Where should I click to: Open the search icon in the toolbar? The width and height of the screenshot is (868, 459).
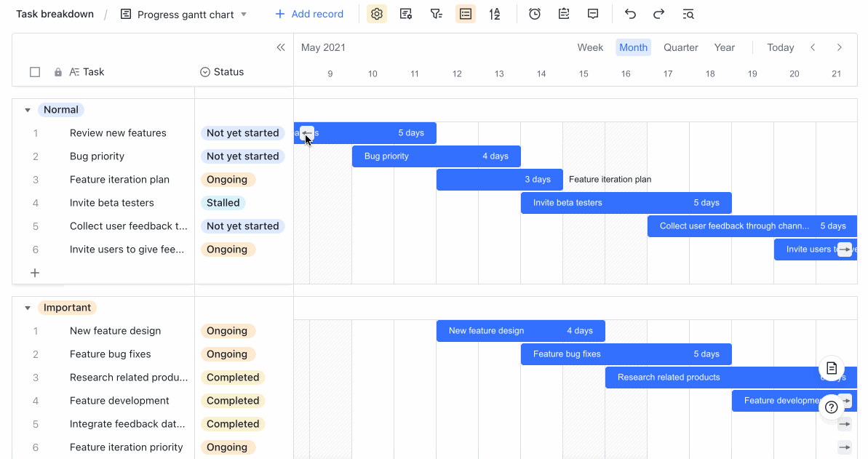point(688,14)
